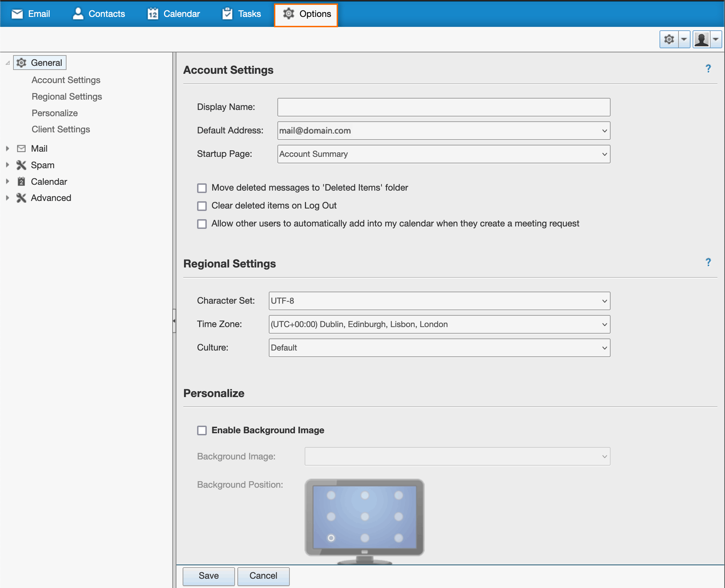Viewport: 725px width, 588px height.
Task: Expand the Calendar tree node
Action: (x=8, y=181)
